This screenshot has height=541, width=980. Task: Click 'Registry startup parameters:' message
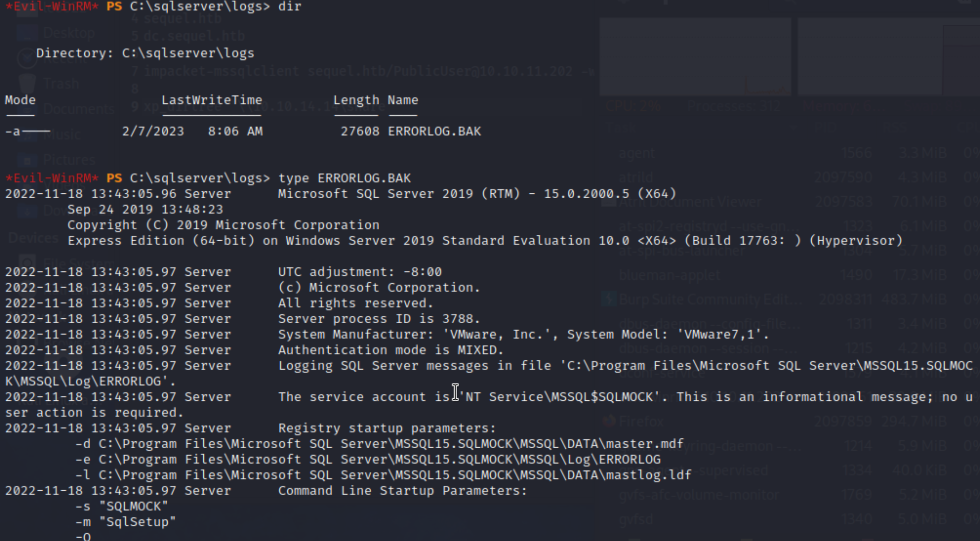(387, 428)
